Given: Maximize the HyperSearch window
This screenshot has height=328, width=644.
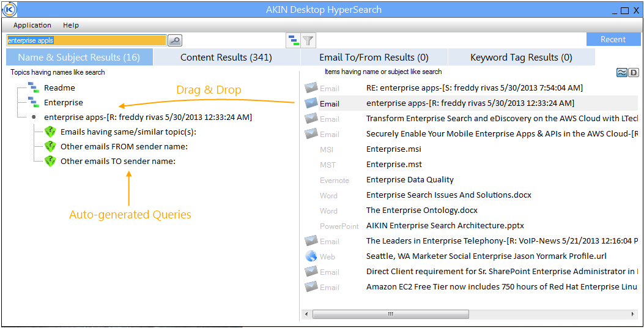Looking at the screenshot, I should click(x=624, y=10).
